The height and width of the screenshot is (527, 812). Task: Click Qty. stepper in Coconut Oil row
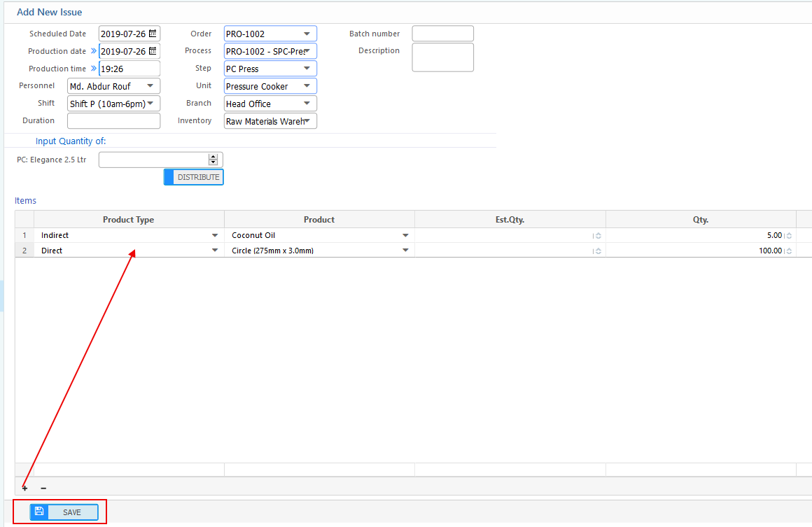click(x=789, y=236)
